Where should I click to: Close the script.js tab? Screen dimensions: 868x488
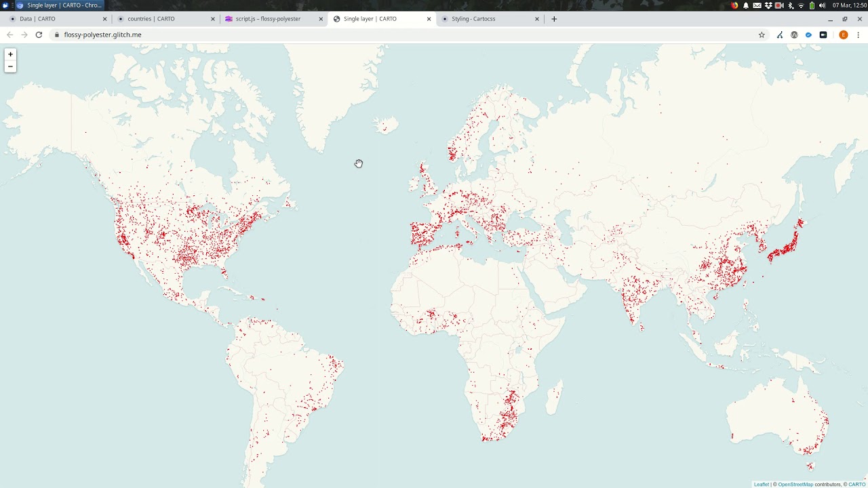coord(321,19)
